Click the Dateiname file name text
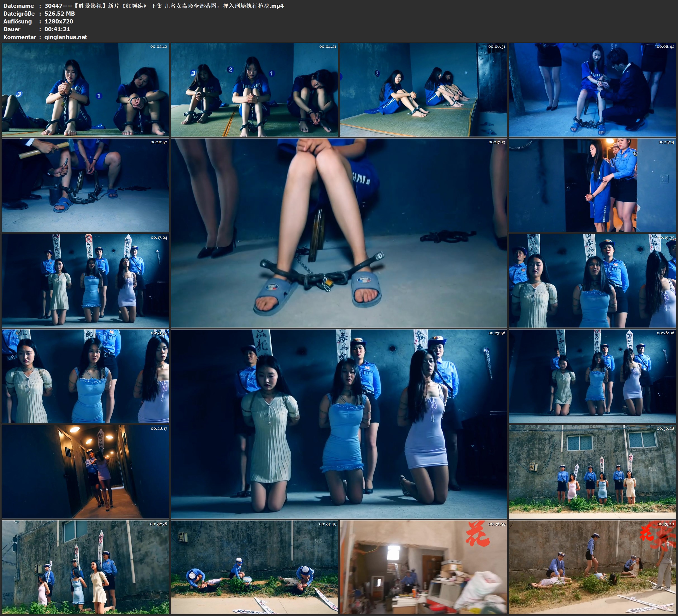678x616 pixels. coord(164,6)
